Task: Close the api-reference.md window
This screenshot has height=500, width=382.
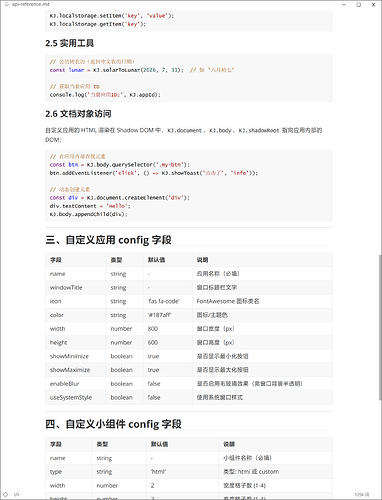Action: tap(374, 5)
